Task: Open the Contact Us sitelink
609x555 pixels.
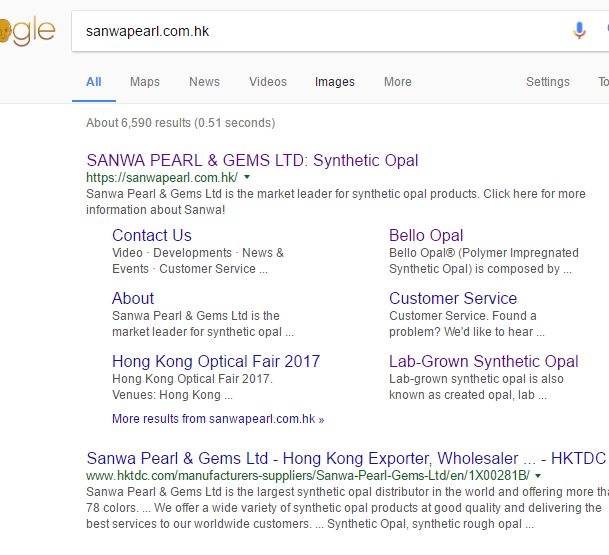Action: coord(152,235)
